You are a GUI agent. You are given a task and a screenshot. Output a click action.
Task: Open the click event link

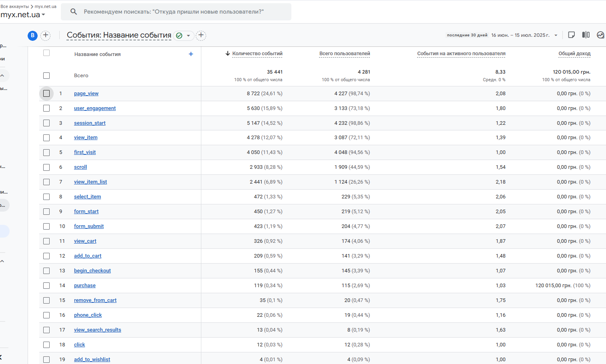tap(79, 345)
